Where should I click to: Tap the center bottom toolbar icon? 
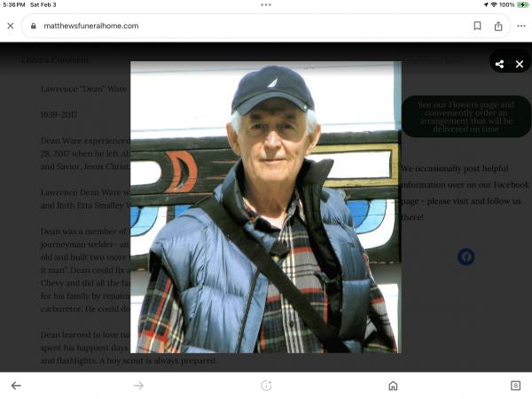tap(266, 386)
